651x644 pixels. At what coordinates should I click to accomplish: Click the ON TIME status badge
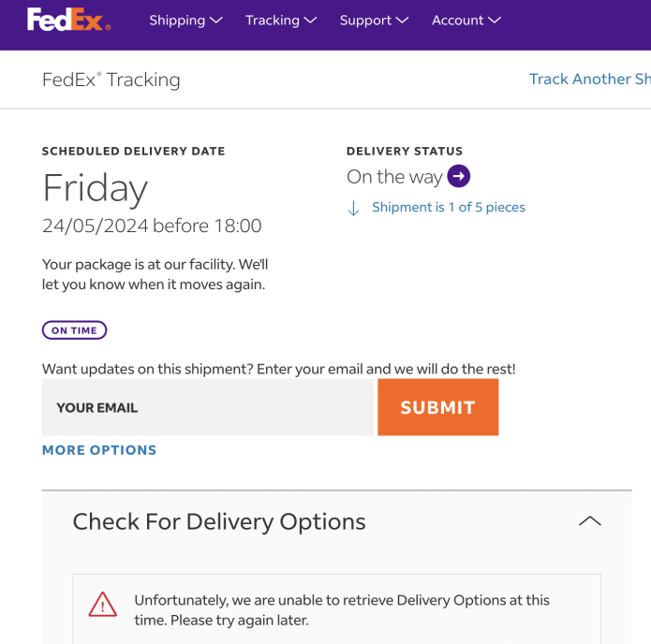(74, 330)
